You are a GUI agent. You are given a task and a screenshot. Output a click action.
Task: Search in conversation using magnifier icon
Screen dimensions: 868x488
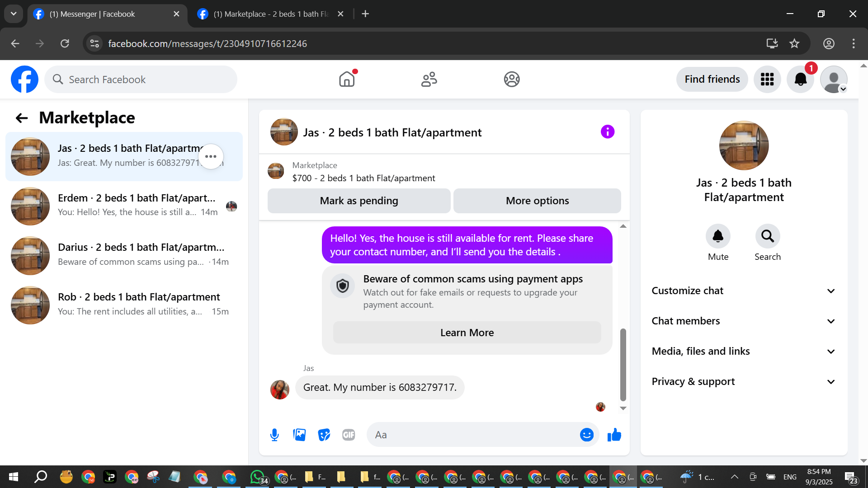[768, 236]
